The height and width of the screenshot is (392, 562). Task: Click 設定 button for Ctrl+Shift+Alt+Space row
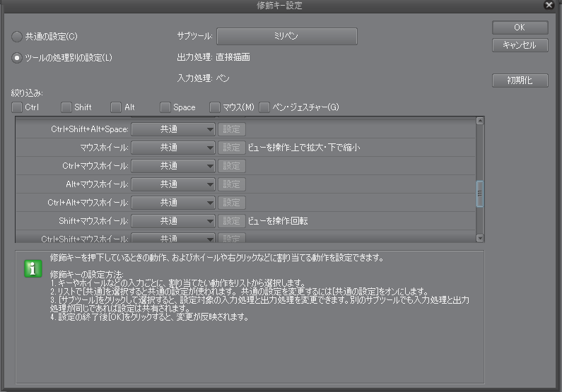pyautogui.click(x=232, y=129)
